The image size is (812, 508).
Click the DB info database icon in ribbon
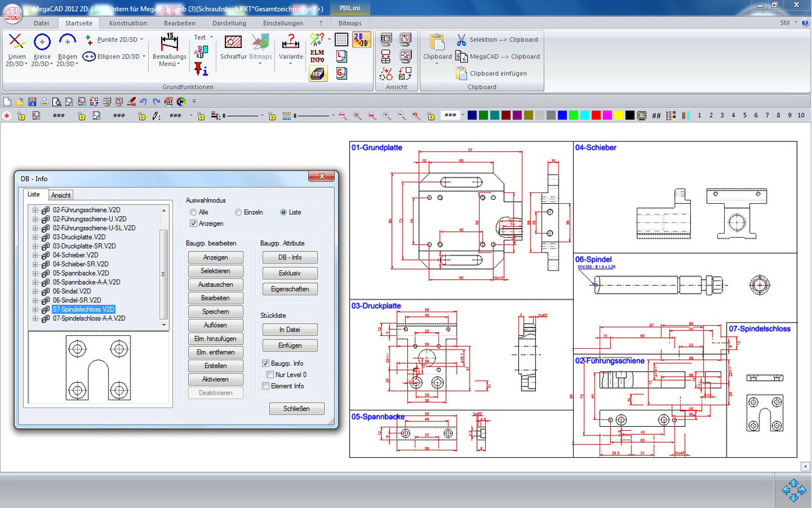[x=317, y=73]
